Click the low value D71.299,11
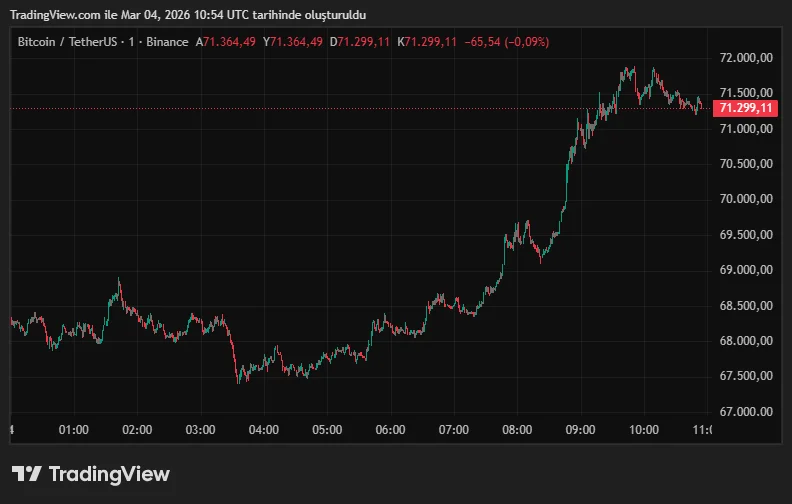 click(x=360, y=42)
